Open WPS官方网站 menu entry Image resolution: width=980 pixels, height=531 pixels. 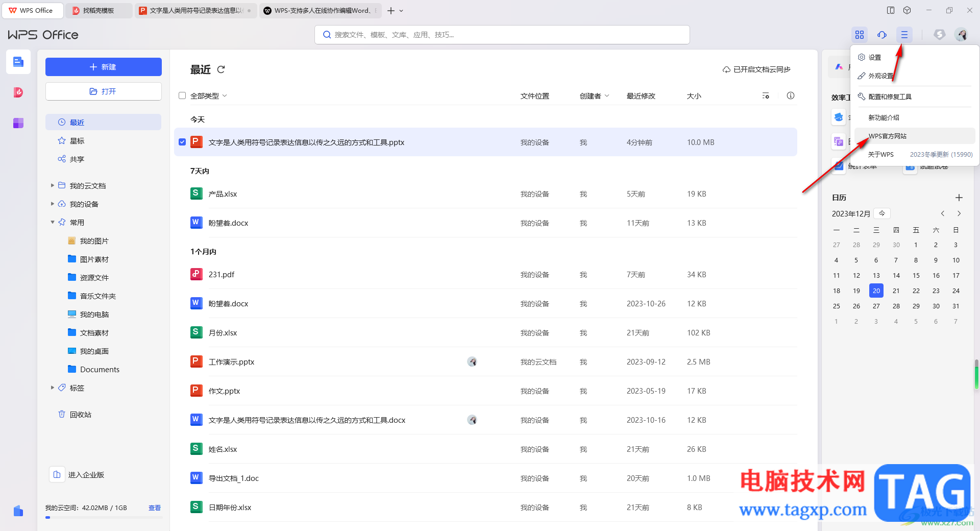915,136
